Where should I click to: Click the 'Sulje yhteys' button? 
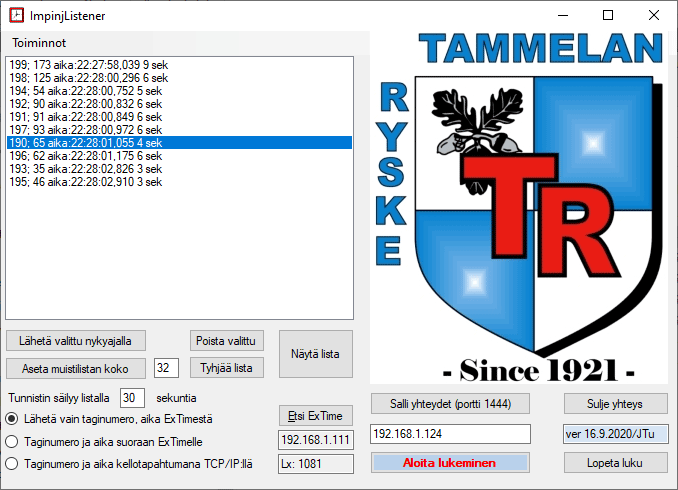point(615,404)
